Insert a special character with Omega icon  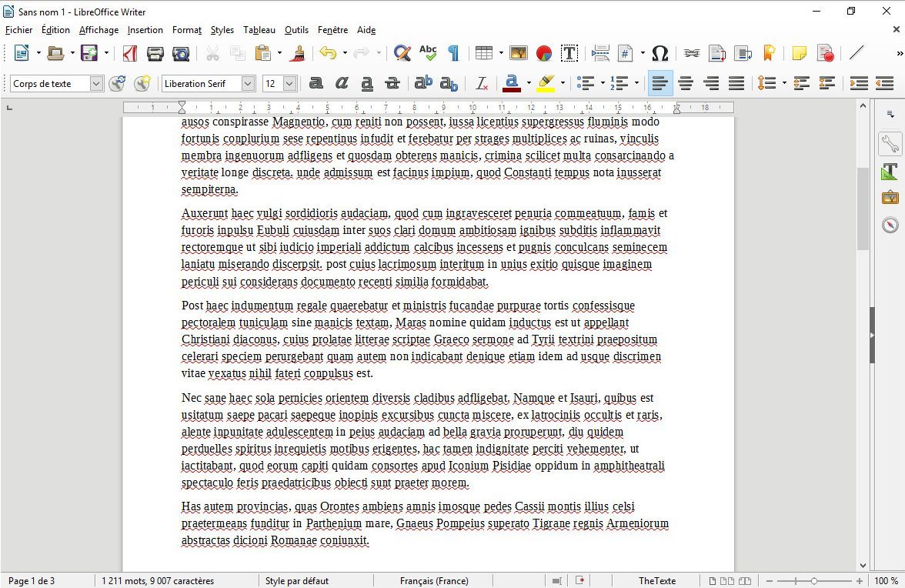(x=660, y=53)
